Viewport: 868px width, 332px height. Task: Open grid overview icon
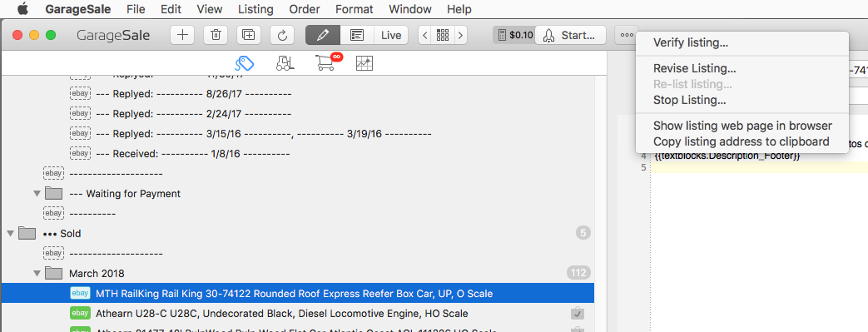tap(442, 35)
